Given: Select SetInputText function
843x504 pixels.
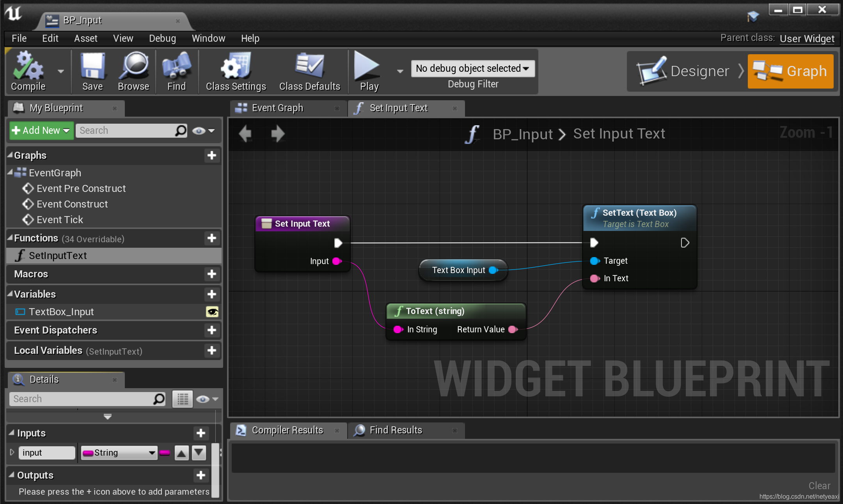Looking at the screenshot, I should click(x=114, y=256).
